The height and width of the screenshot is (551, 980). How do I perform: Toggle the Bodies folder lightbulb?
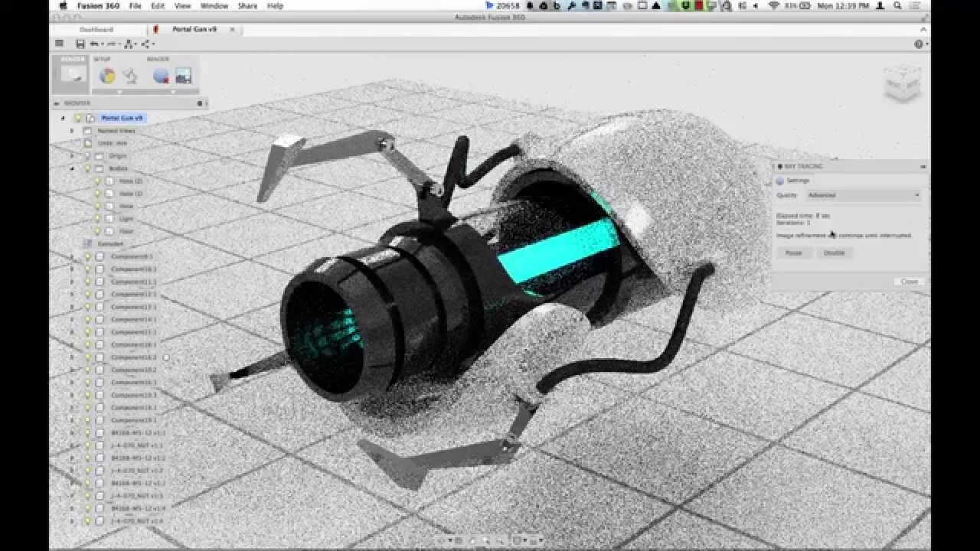tap(87, 168)
